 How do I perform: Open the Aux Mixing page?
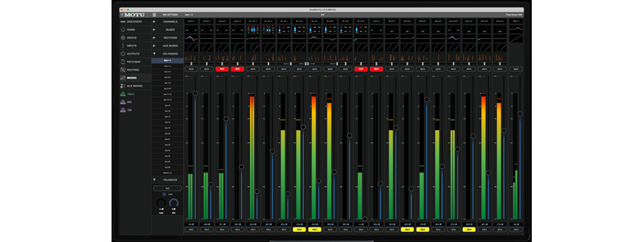135,86
